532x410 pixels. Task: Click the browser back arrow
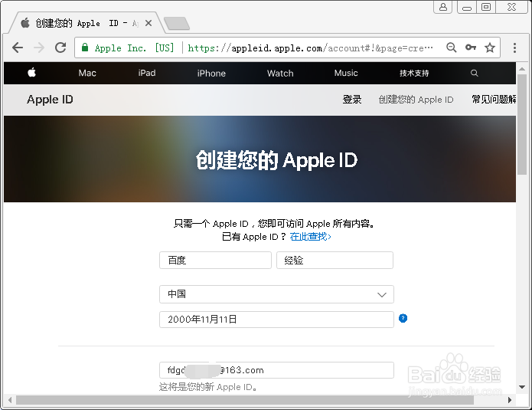pyautogui.click(x=18, y=48)
